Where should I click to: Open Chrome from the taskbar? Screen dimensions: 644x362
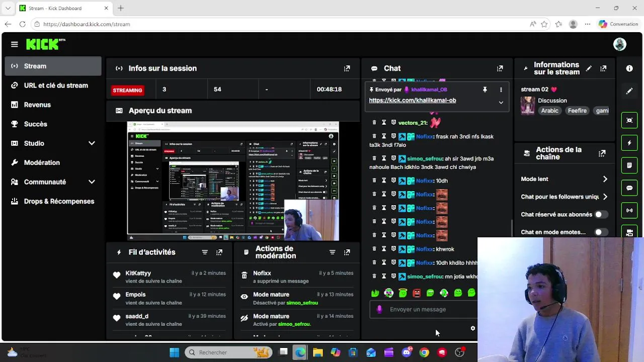[x=424, y=352]
